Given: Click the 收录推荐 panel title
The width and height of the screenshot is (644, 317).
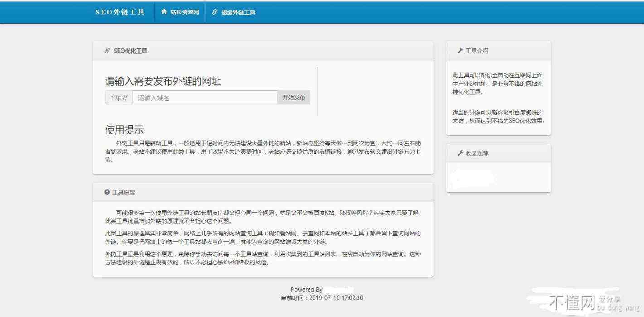Looking at the screenshot, I should click(x=477, y=154).
